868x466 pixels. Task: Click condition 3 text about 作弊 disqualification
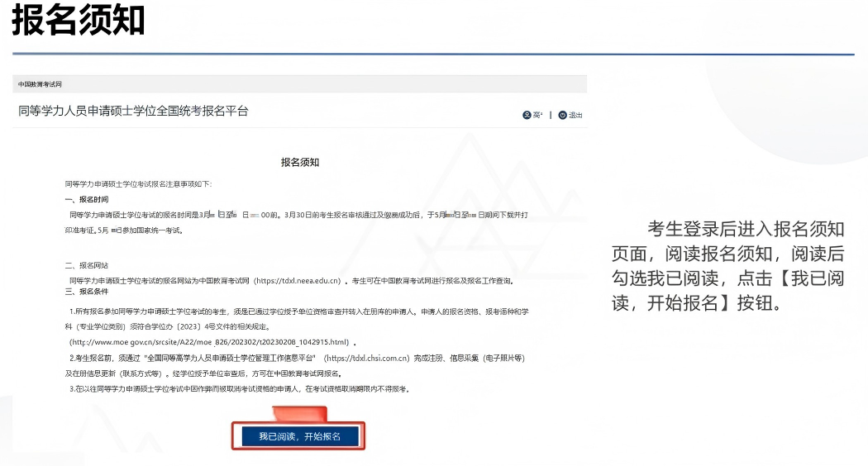click(x=240, y=388)
